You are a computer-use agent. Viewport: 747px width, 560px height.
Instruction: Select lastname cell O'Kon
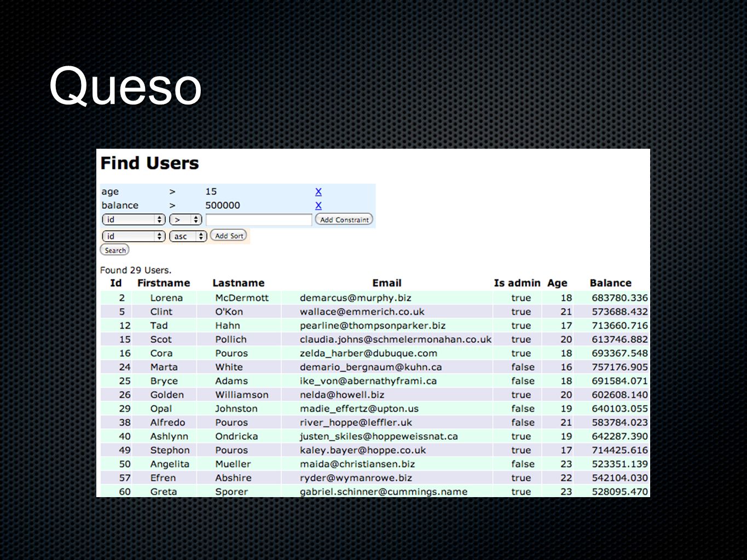click(229, 312)
